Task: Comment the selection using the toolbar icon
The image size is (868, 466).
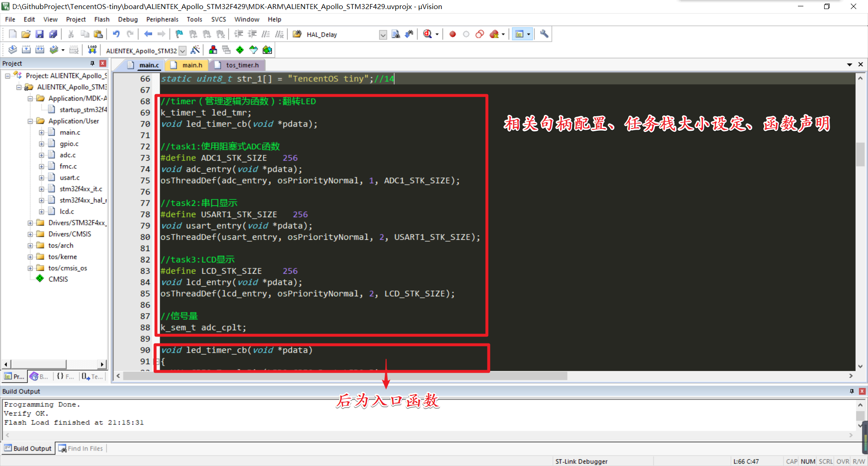Action: pos(266,34)
